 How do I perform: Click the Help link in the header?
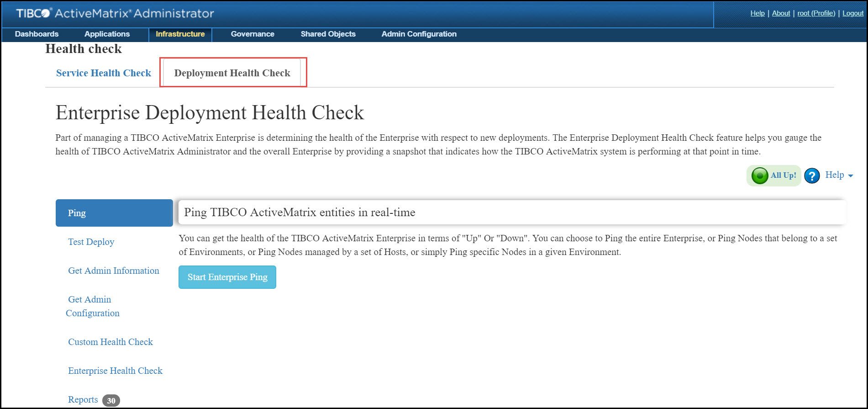[x=758, y=13]
